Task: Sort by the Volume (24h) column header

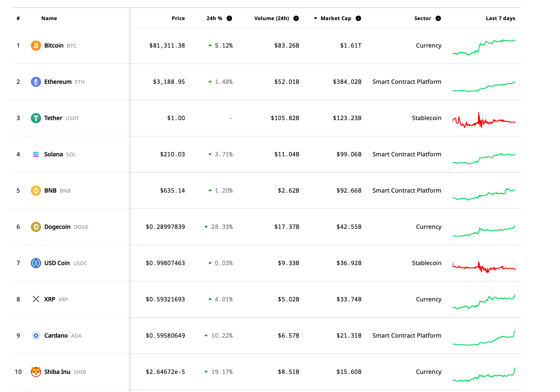Action: (272, 18)
